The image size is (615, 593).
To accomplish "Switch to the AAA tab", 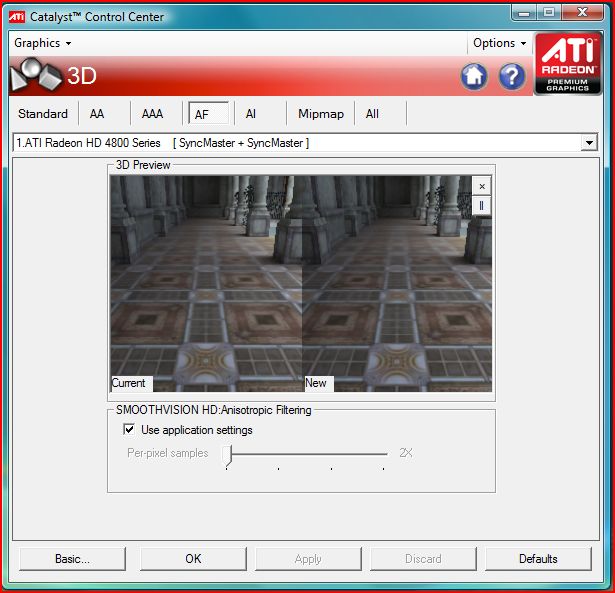I will click(x=152, y=114).
